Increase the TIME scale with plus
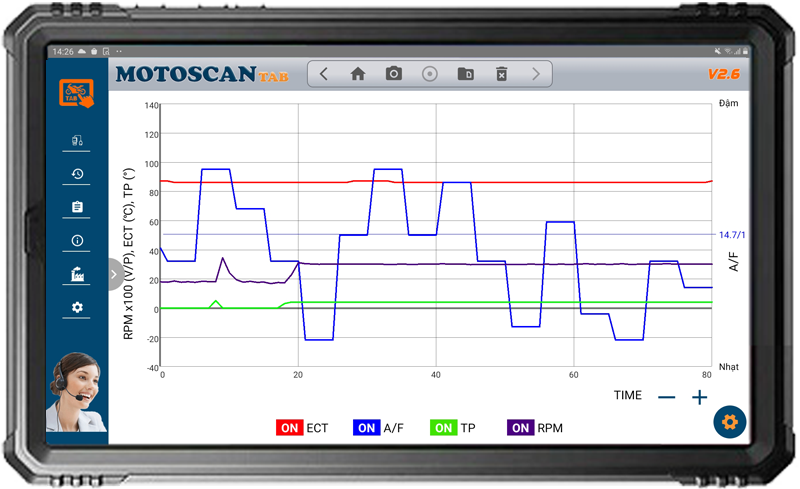The image size is (800, 489). 699,397
